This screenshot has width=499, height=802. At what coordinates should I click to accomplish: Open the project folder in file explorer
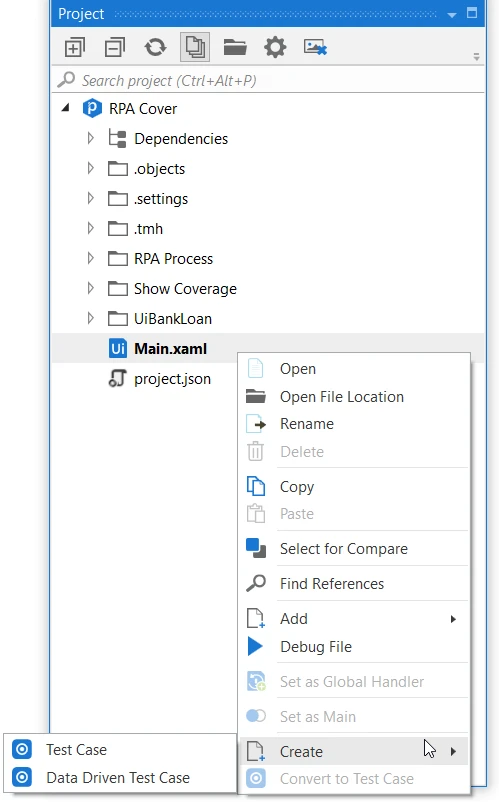[235, 48]
